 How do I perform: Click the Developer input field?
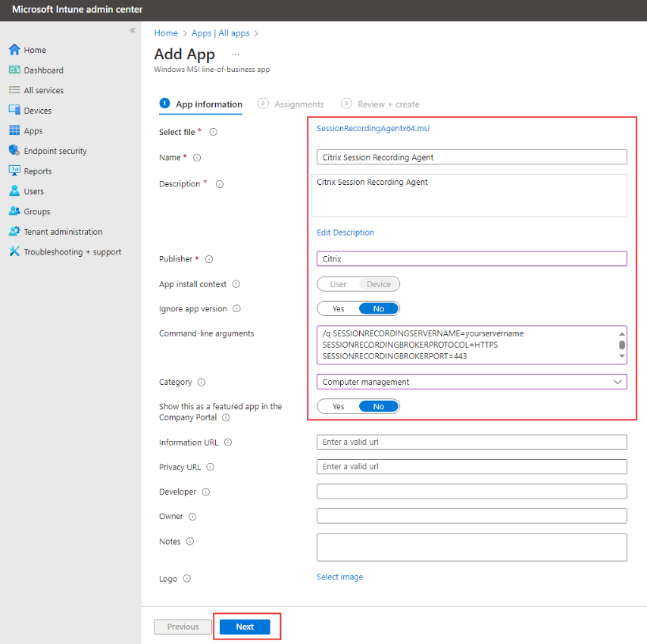click(472, 492)
